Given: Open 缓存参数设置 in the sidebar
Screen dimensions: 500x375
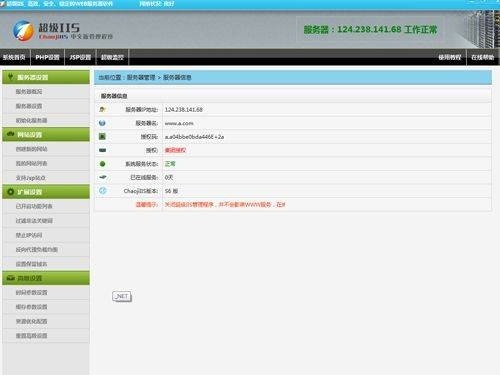Looking at the screenshot, I should click(x=46, y=307).
